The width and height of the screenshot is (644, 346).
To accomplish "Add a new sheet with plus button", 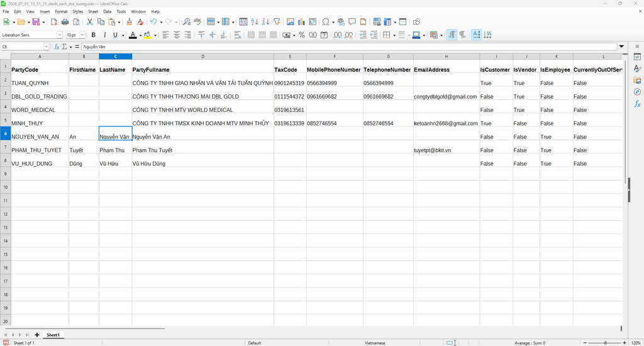I will pyautogui.click(x=37, y=335).
